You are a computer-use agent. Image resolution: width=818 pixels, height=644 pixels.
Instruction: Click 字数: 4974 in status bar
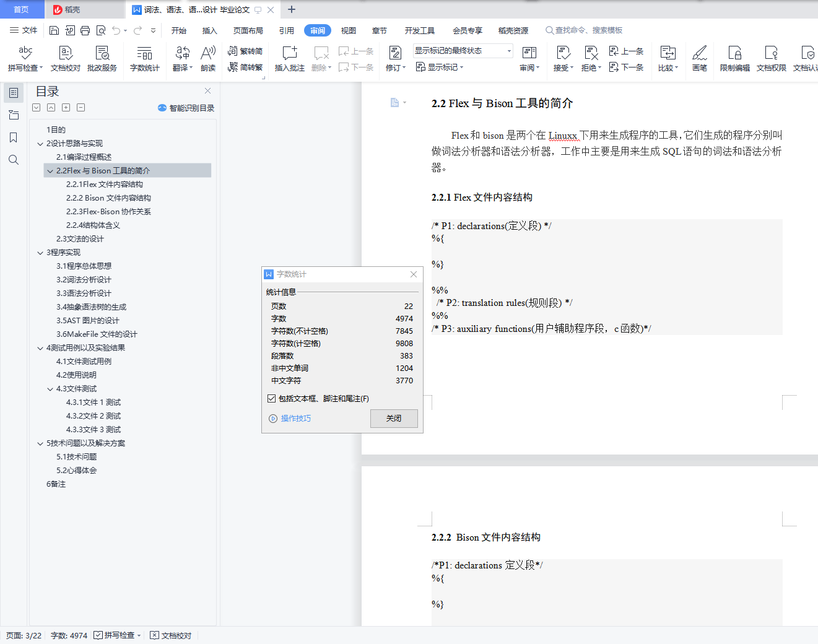(69, 635)
